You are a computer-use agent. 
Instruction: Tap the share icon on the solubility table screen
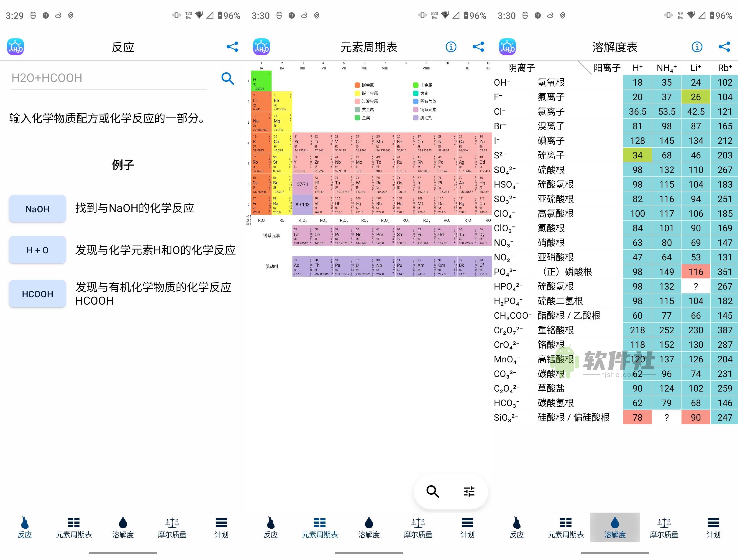[x=724, y=47]
